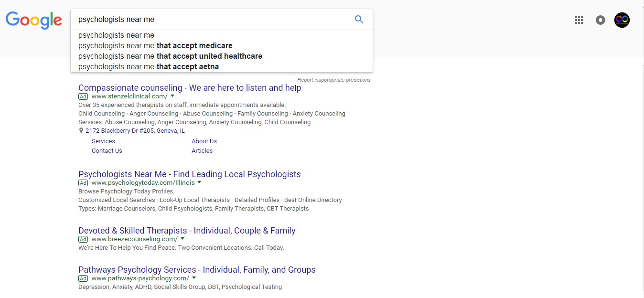
Task: Click the Ad badge for breezecounseling.com
Action: (x=83, y=239)
